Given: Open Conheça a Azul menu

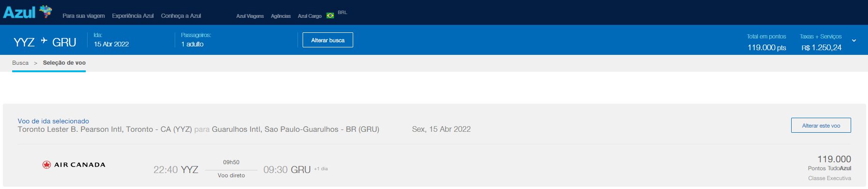Looking at the screenshot, I should 181,16.
